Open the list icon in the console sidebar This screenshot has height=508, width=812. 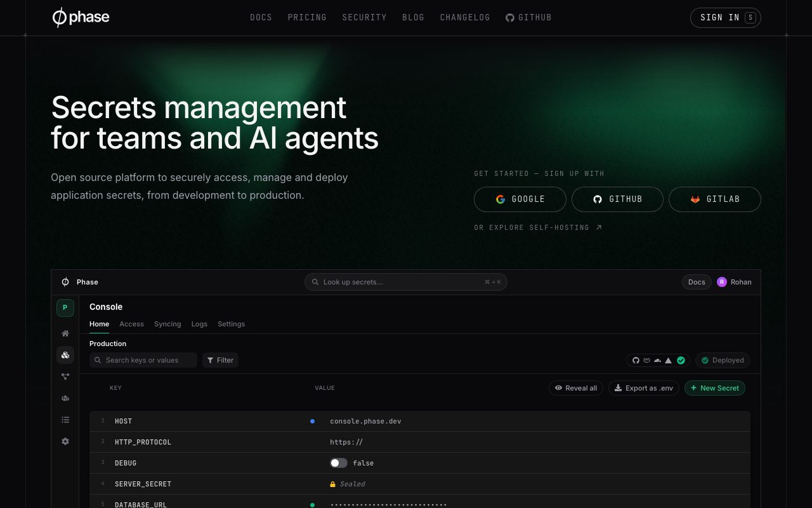[x=65, y=420]
